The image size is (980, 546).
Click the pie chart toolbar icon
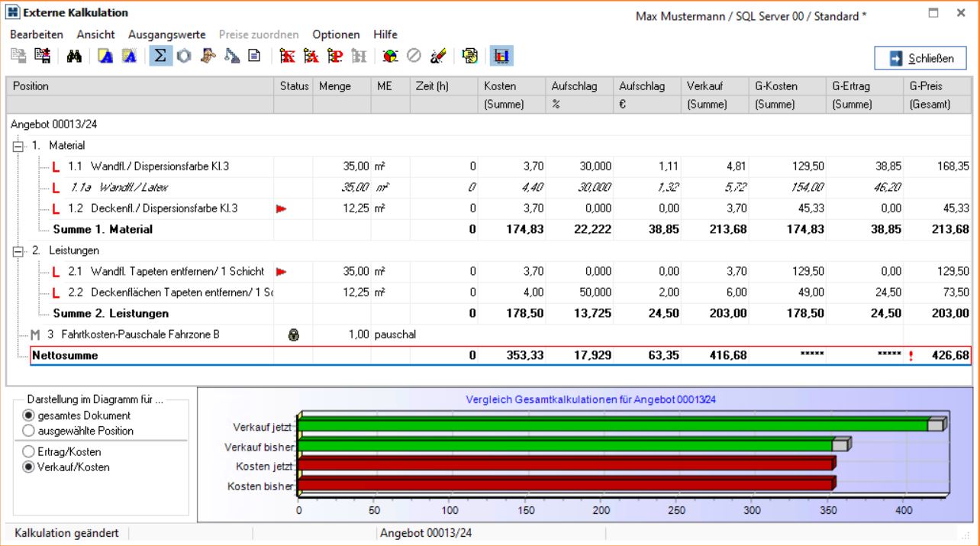(x=390, y=56)
